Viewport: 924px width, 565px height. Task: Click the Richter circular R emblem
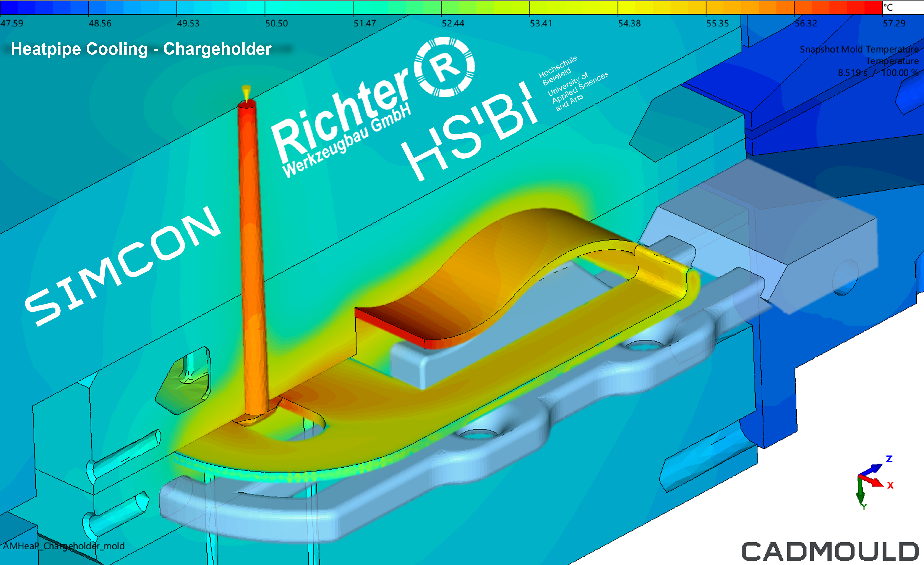click(x=444, y=67)
